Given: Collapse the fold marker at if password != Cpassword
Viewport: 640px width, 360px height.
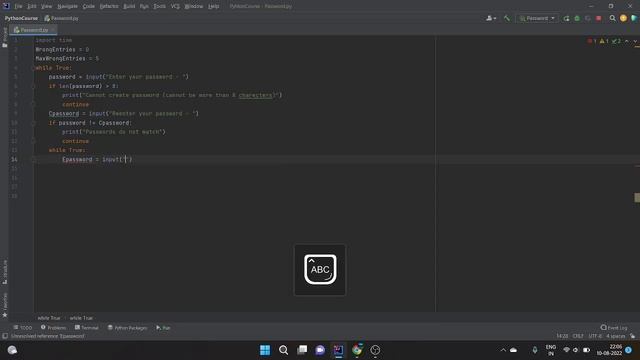Looking at the screenshot, I should [x=34, y=123].
